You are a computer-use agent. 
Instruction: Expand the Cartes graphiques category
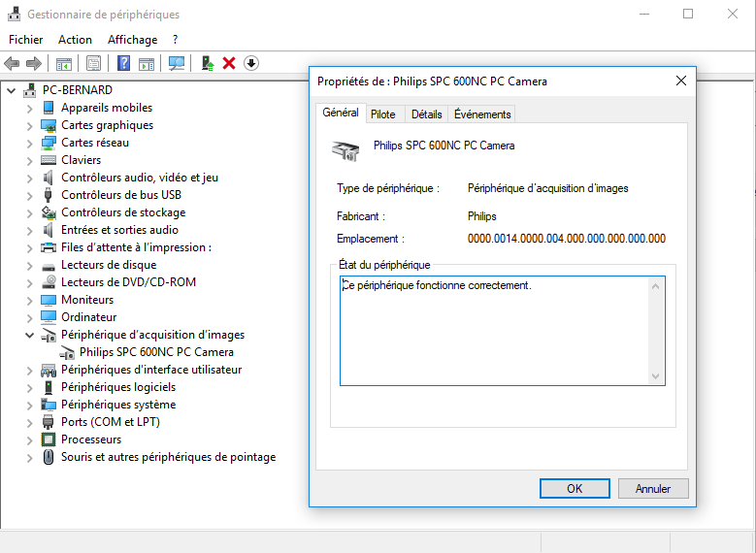pyautogui.click(x=29, y=126)
